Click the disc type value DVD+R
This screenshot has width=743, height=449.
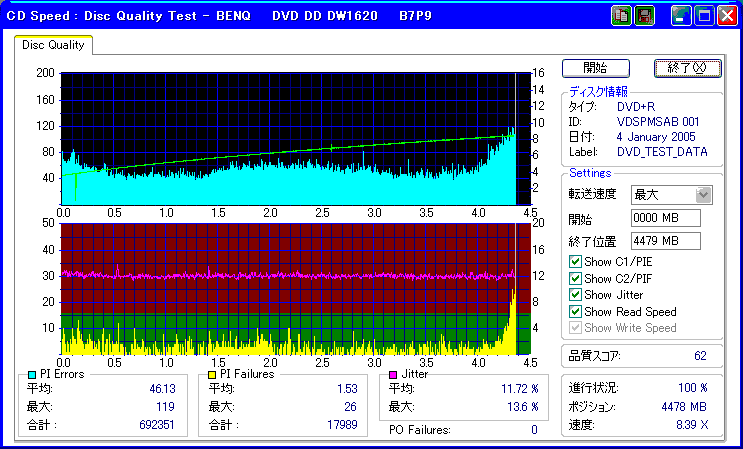(x=636, y=107)
